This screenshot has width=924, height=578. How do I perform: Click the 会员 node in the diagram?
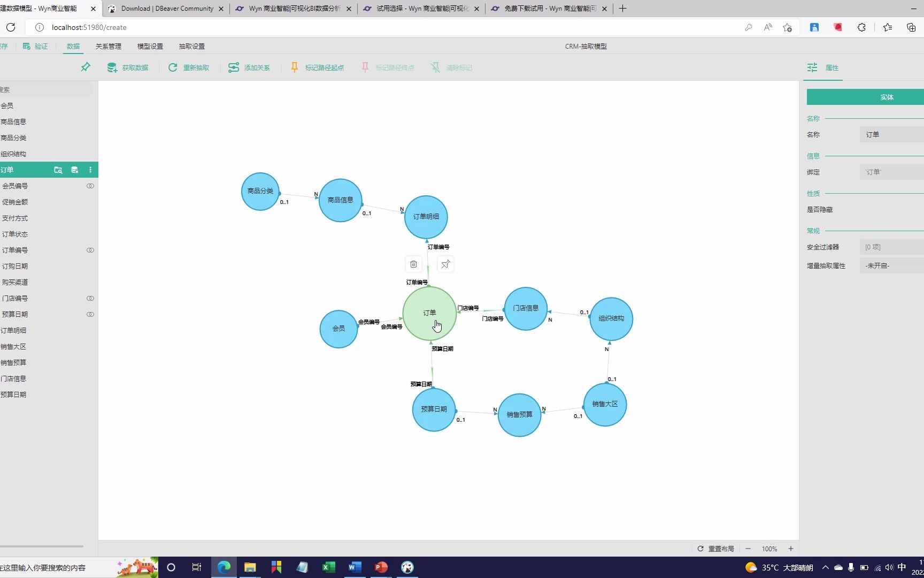tap(338, 329)
